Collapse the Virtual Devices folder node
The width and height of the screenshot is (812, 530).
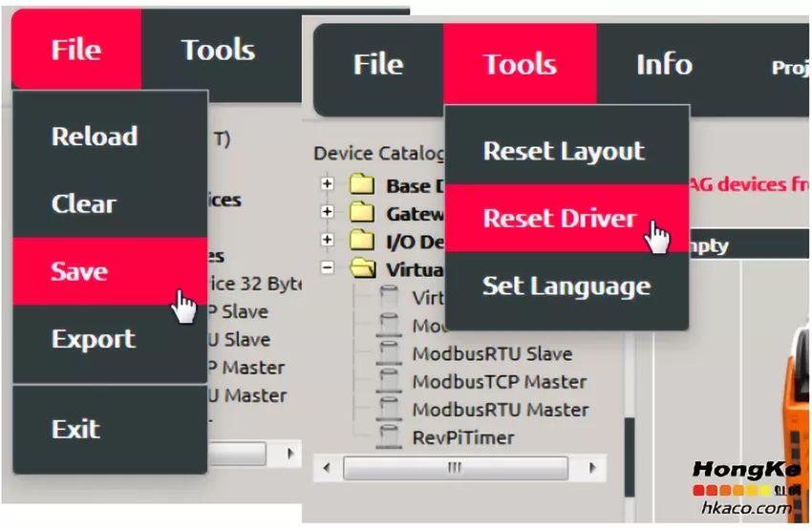328,267
